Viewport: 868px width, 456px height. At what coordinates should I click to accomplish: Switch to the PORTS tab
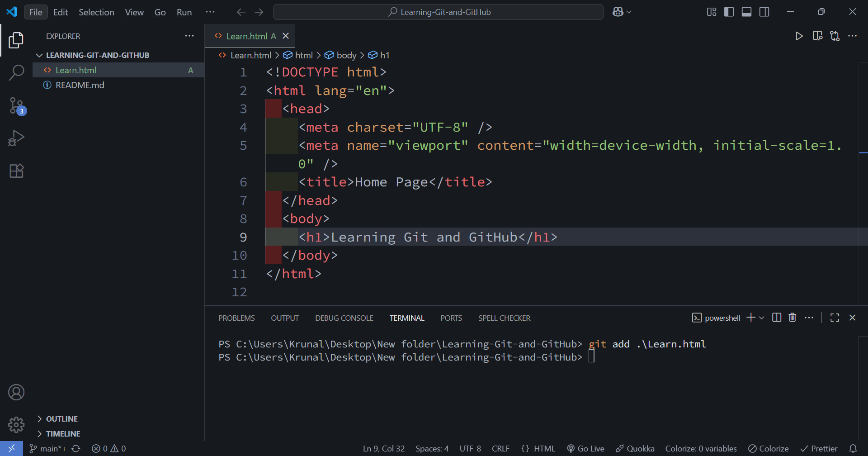click(x=451, y=318)
